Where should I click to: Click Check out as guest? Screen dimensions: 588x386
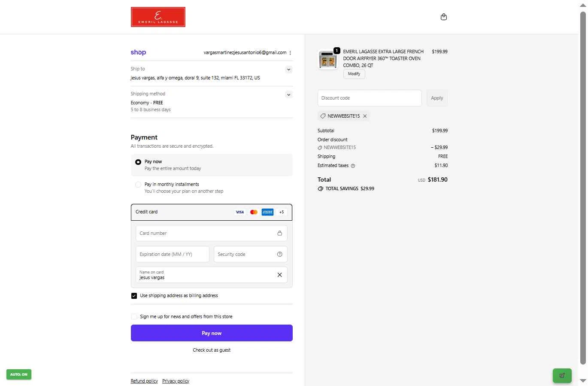pos(212,350)
